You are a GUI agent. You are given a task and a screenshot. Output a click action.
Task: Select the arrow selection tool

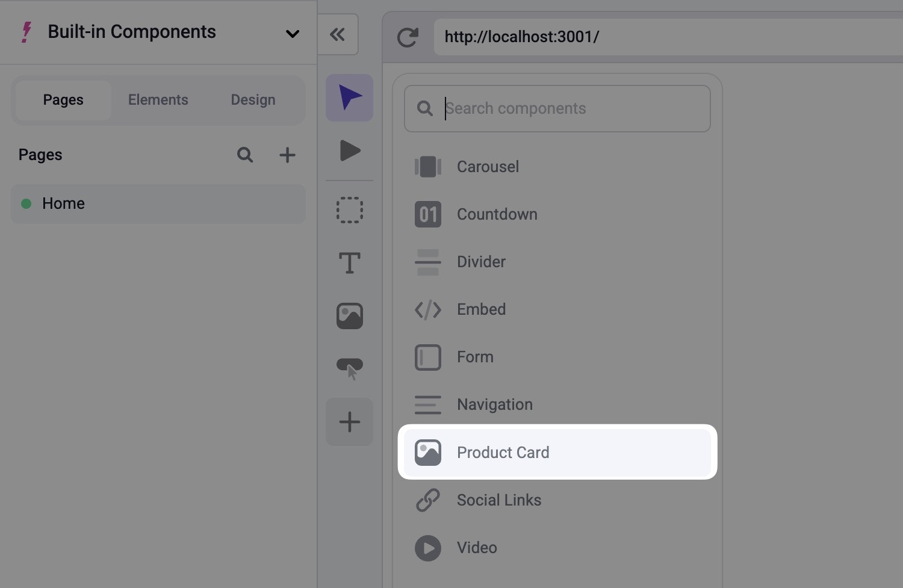point(349,97)
